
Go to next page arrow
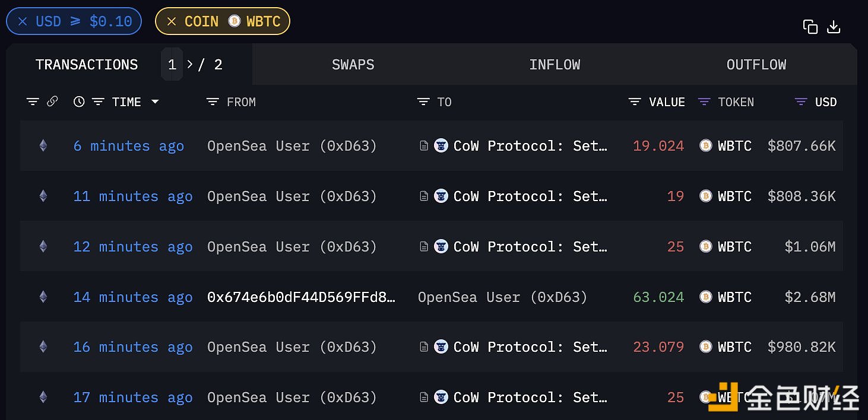(x=190, y=64)
